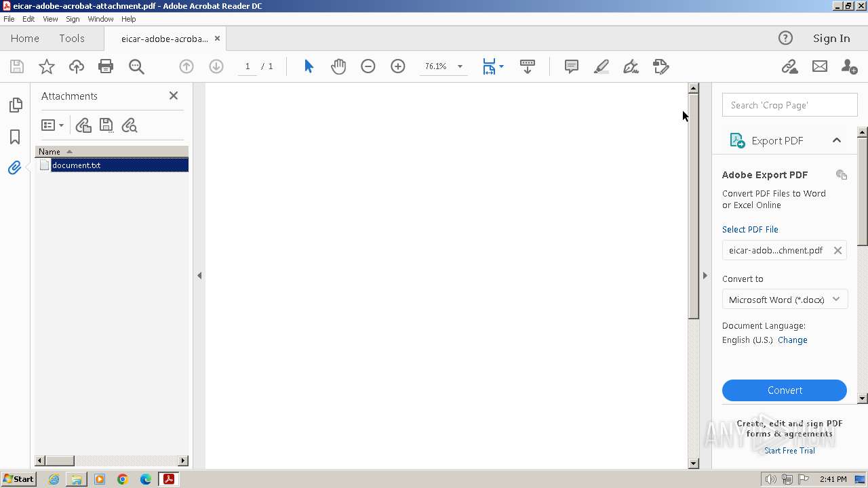Open the Help menu
The width and height of the screenshot is (868, 488).
129,19
